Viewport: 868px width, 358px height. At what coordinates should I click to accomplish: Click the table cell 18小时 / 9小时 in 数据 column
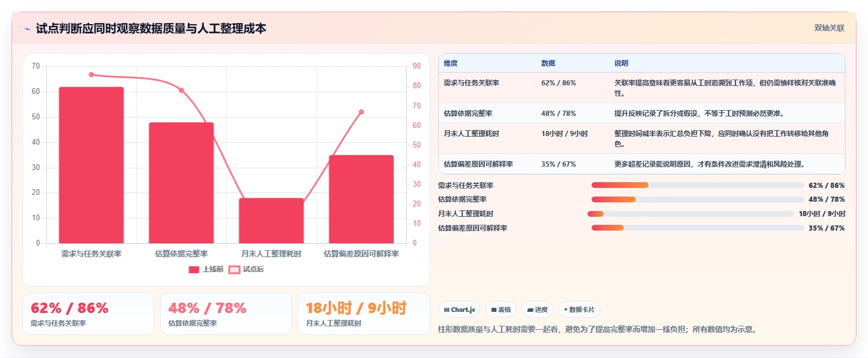click(x=564, y=133)
